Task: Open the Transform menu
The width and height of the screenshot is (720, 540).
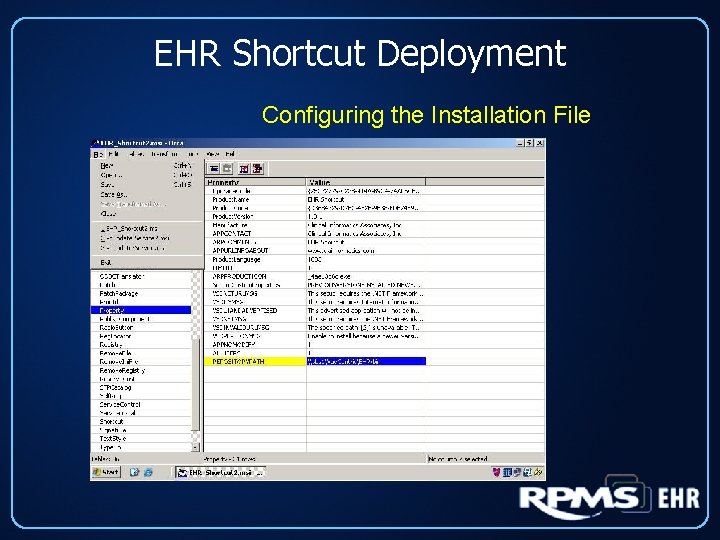Action: point(164,154)
